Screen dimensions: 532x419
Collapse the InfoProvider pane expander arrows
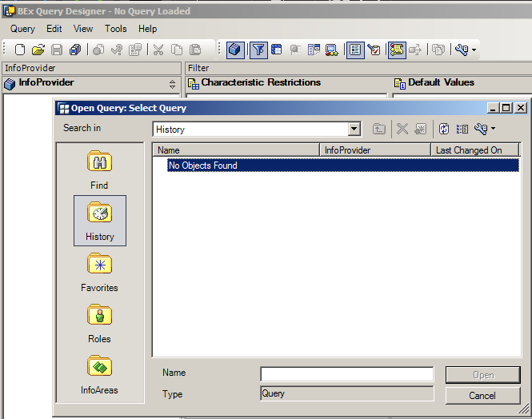click(x=172, y=84)
